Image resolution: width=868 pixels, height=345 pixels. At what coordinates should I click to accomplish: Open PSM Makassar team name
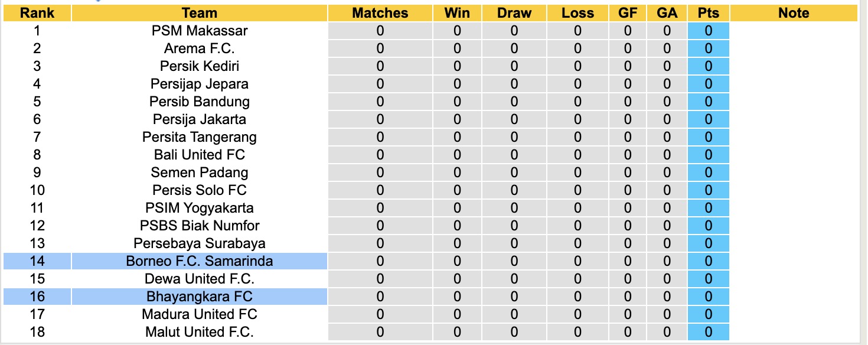tap(200, 31)
